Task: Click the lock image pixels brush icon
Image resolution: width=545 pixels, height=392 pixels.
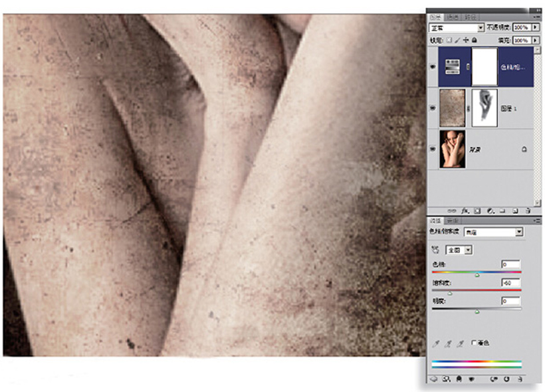Action: [x=458, y=41]
